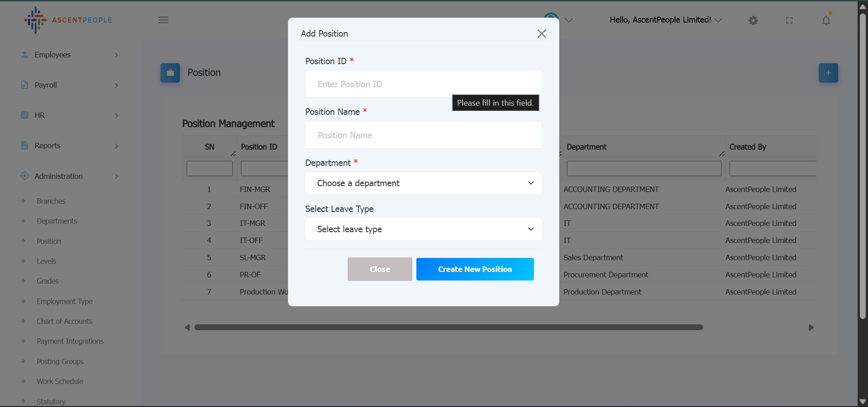Open the Select leave type dropdown

[x=423, y=229]
